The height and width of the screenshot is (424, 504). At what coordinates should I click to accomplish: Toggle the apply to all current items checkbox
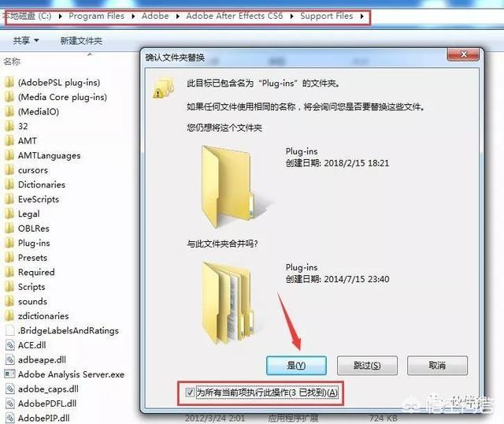pos(190,392)
